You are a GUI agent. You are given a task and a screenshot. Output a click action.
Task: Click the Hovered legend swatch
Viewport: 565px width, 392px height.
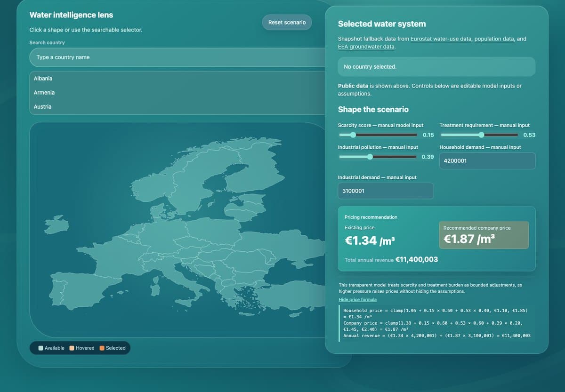coord(72,348)
